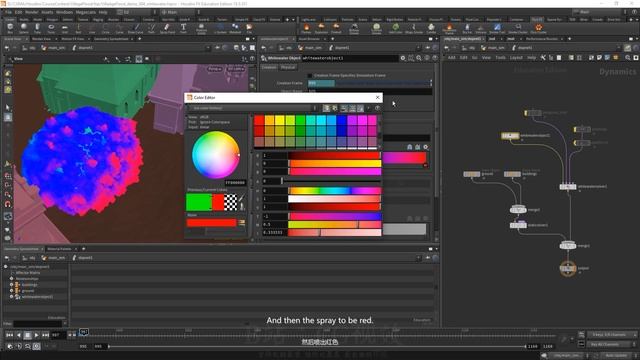The image size is (640, 360).
Task: Jump to first frame in playbar
Action: point(9,335)
